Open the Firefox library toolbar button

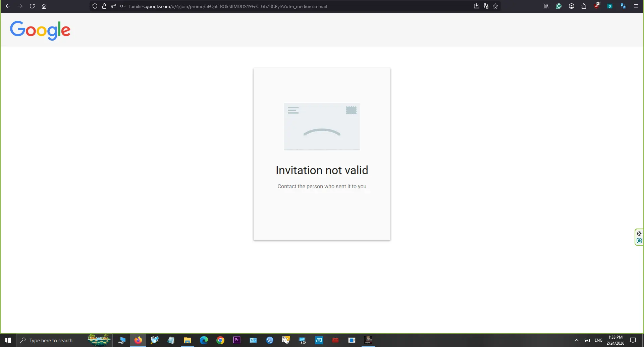tap(546, 6)
